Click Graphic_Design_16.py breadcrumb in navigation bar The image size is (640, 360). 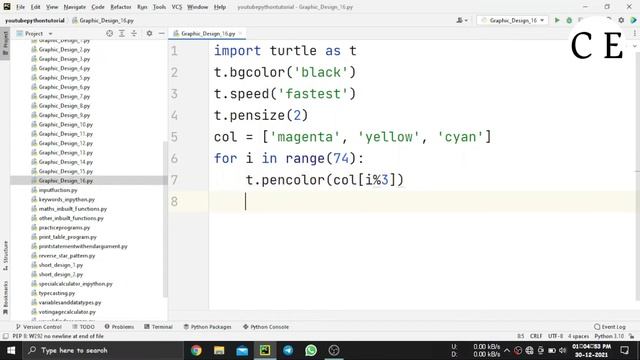click(x=103, y=20)
